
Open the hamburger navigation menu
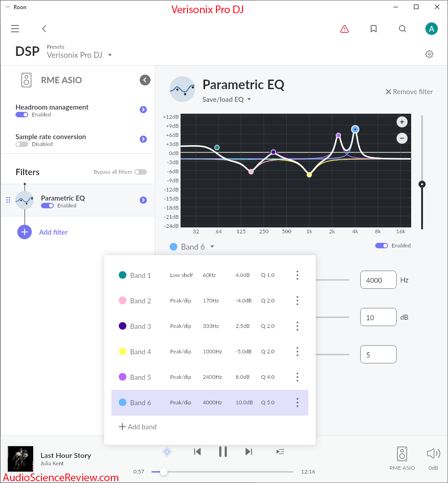click(15, 29)
